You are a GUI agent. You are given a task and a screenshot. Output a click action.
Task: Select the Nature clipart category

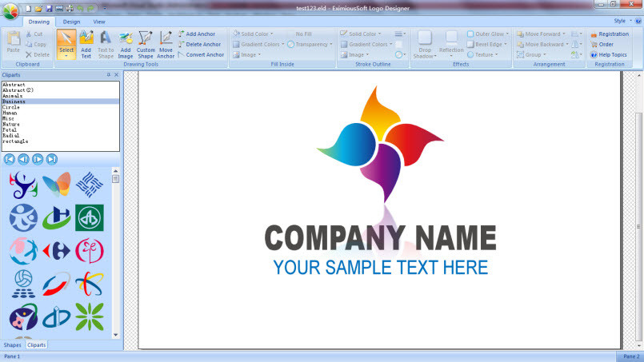coord(60,124)
